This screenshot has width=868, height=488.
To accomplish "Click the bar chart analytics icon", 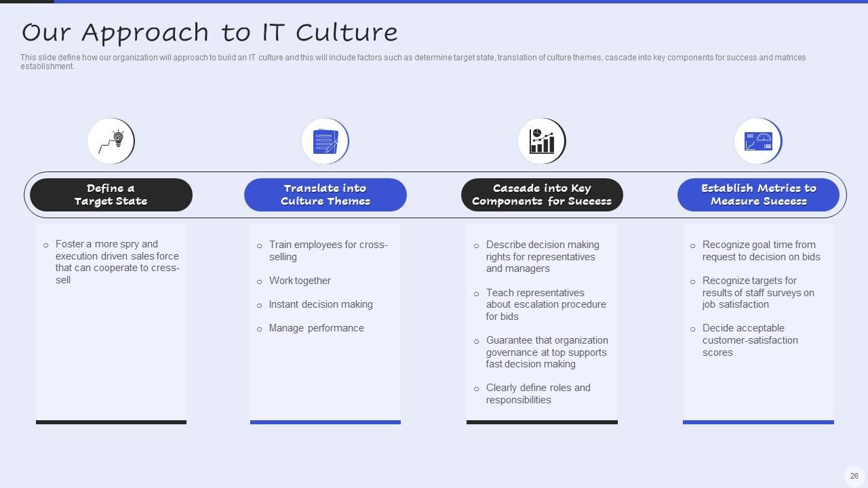I will (542, 141).
